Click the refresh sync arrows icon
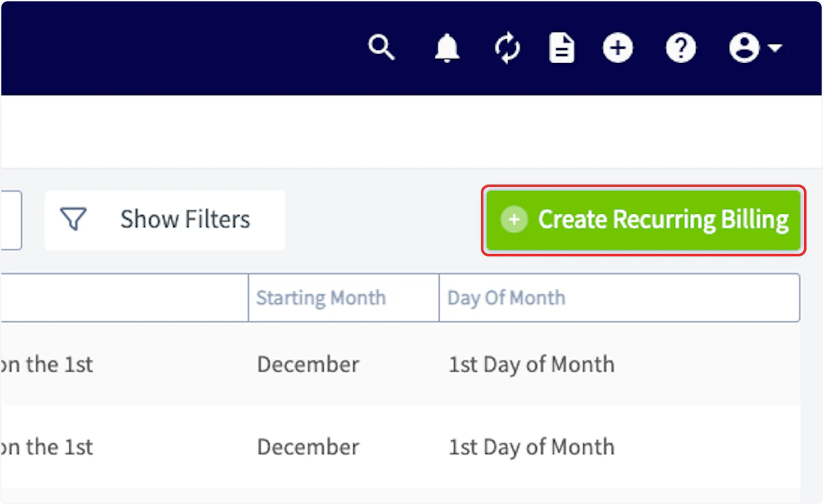This screenshot has width=823, height=504. (508, 49)
